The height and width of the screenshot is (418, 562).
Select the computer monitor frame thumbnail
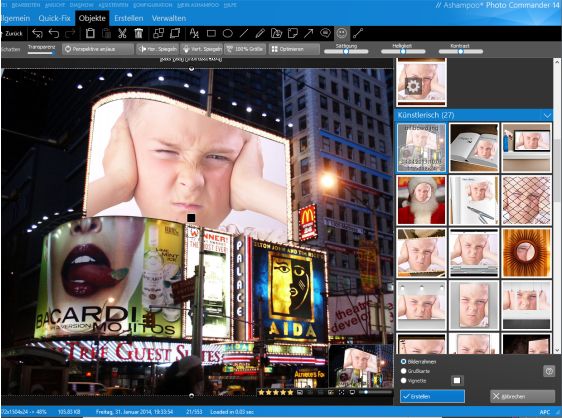click(527, 148)
